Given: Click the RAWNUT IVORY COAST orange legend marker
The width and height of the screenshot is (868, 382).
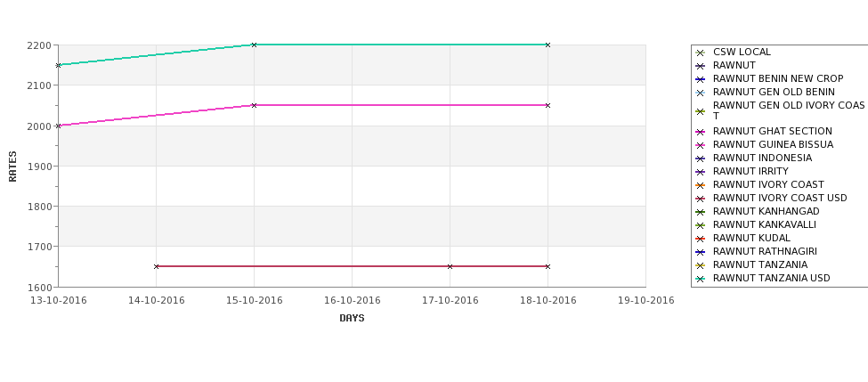Looking at the screenshot, I should coord(701,185).
